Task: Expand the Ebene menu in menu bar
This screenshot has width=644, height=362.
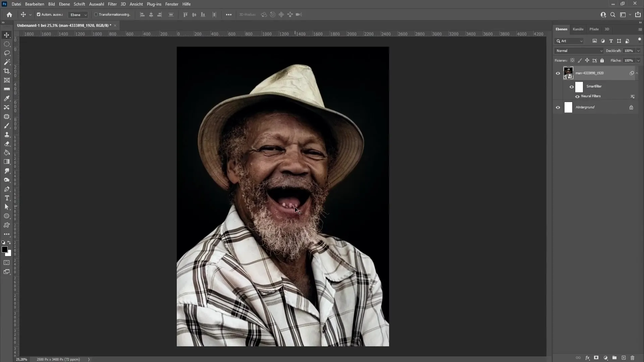Action: (64, 4)
